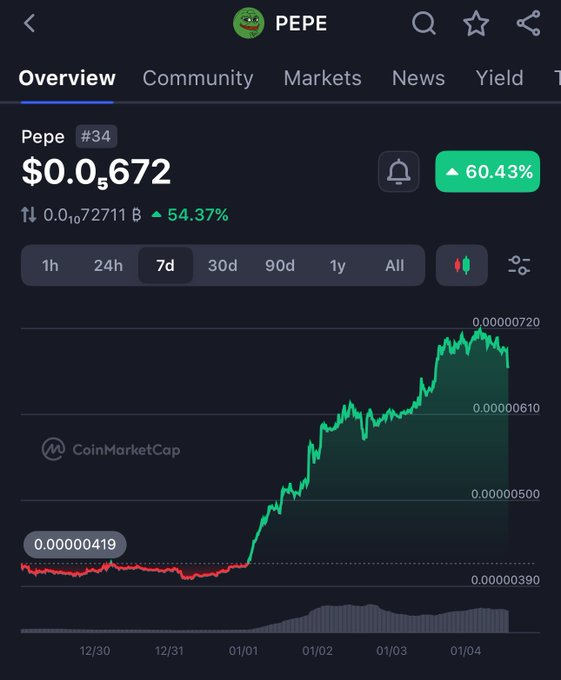Tap the PEPE frog logo
The height and width of the screenshot is (680, 561).
click(248, 23)
